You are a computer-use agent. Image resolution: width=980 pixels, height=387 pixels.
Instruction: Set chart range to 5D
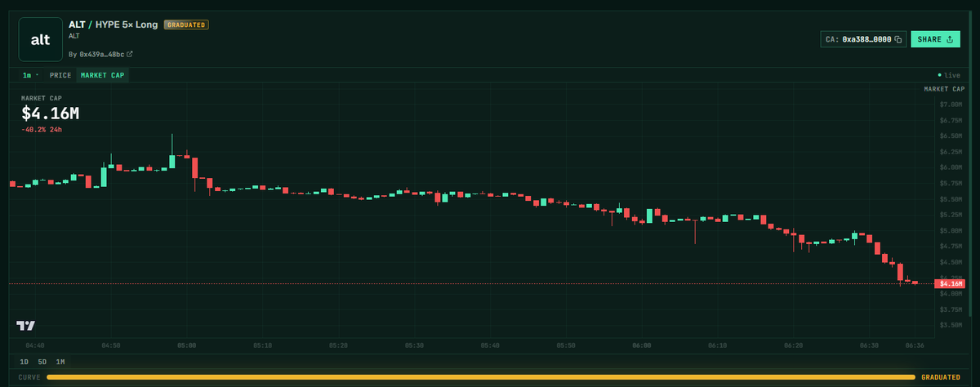pos(42,362)
